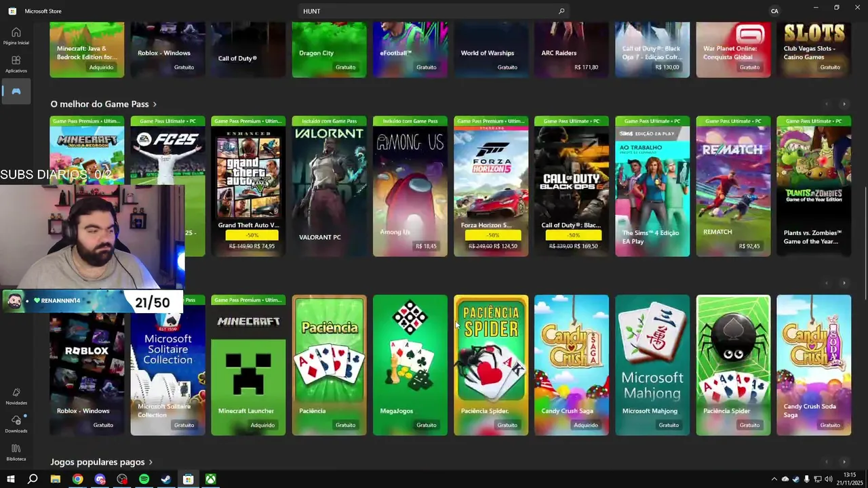Open the Among Us game card

(410, 186)
